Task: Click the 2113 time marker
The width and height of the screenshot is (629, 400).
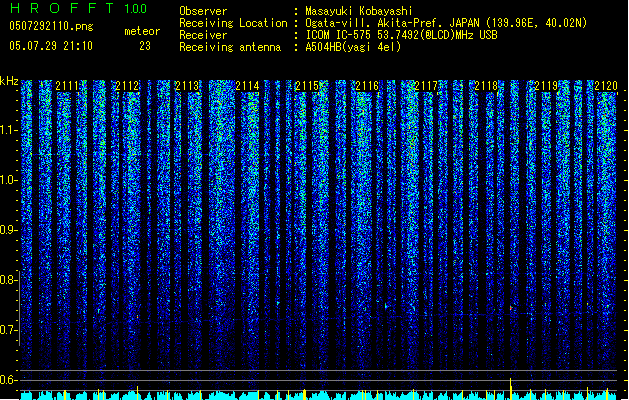Action: tap(187, 86)
